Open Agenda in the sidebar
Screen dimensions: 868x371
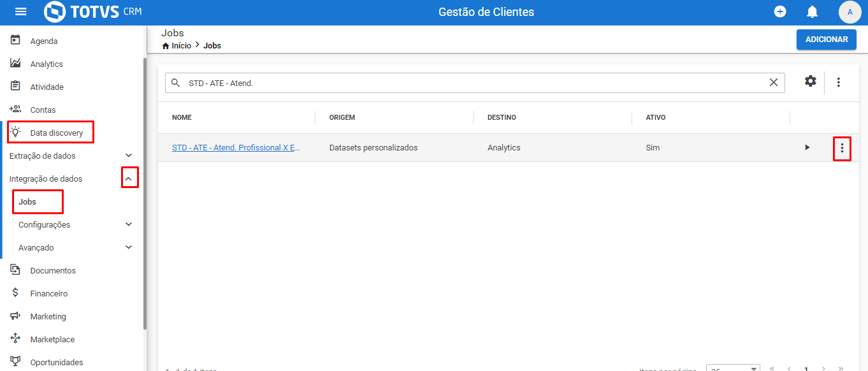click(x=44, y=41)
